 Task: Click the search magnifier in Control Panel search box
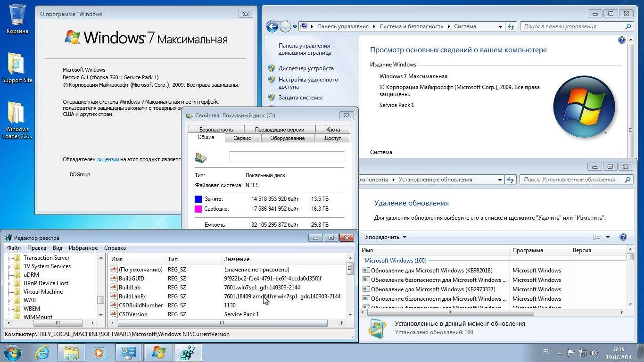pyautogui.click(x=627, y=26)
